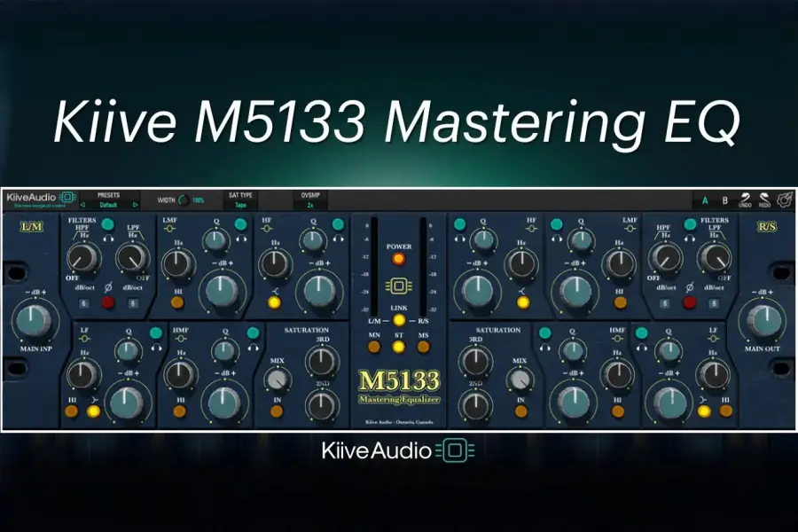Click L/M HPF frequency knob
This screenshot has height=532, width=798.
pos(83,258)
